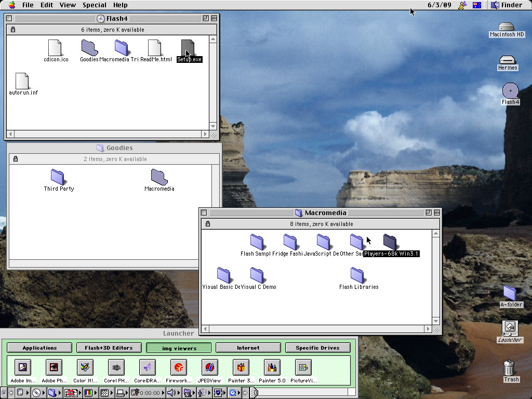
Task: Select the Flash Libraries folder
Action: coord(357,275)
